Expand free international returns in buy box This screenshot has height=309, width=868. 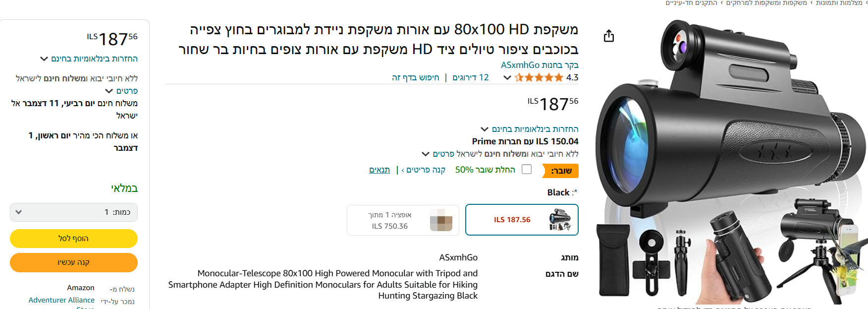coord(89,59)
